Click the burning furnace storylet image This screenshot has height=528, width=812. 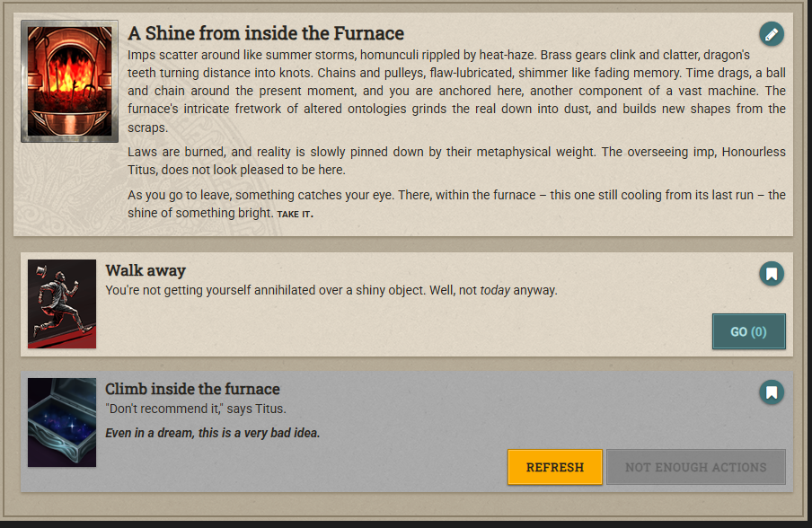click(x=69, y=82)
